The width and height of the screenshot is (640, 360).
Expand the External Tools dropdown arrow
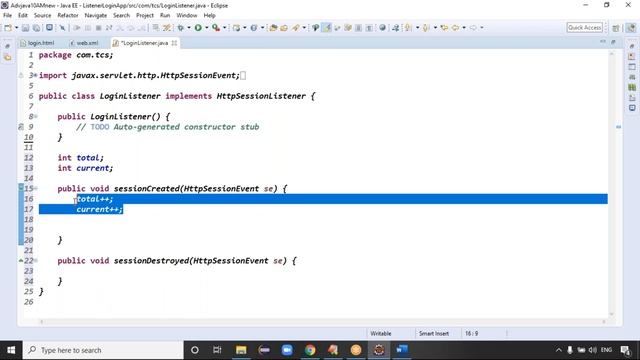tap(224, 28)
